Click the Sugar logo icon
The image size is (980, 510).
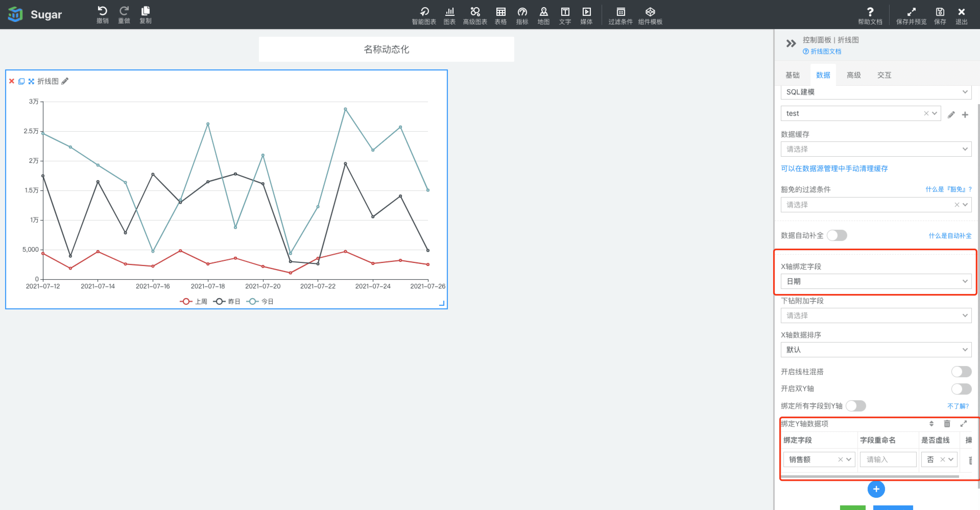[16, 15]
